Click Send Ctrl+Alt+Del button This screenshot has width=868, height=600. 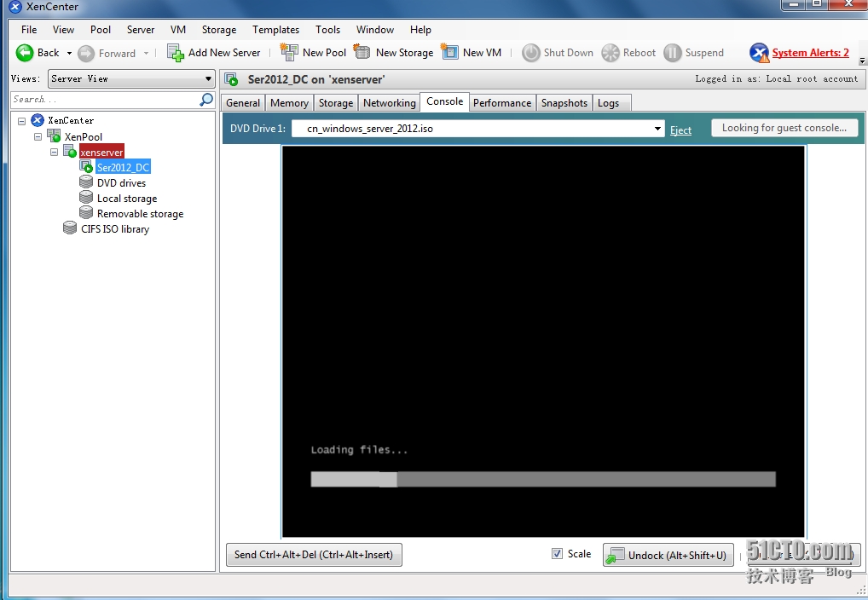tap(314, 555)
